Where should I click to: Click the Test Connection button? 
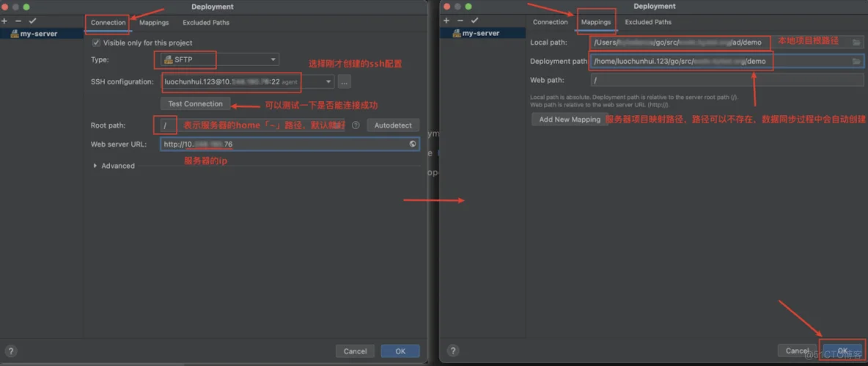(196, 103)
